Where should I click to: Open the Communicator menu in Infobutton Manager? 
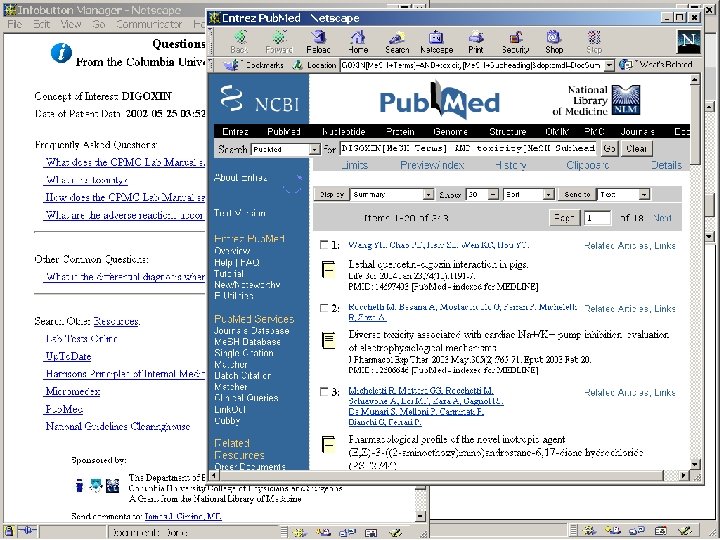149,24
